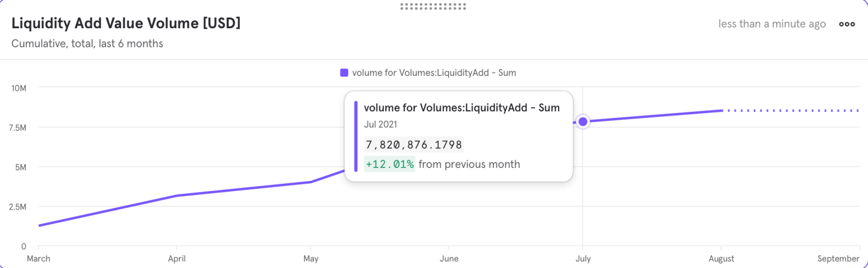This screenshot has height=268, width=868.
Task: Click the 'Jul 2021' date in the tooltip
Action: click(380, 125)
